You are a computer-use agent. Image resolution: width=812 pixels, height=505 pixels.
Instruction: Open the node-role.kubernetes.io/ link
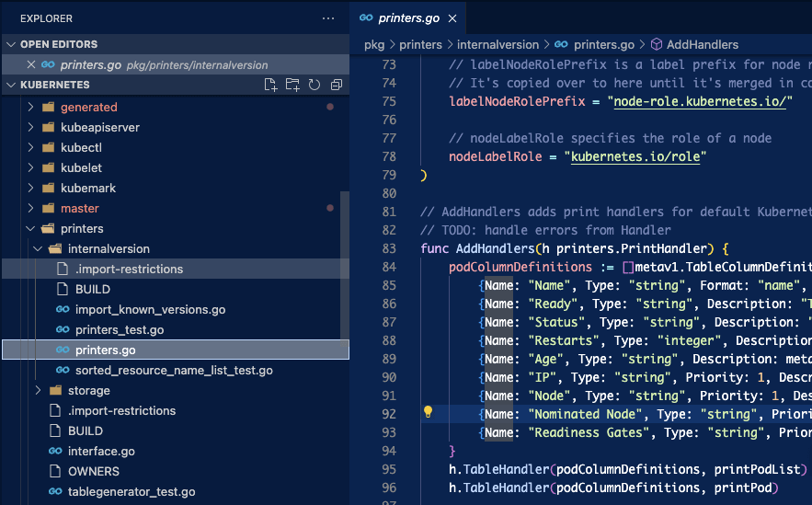tap(699, 101)
